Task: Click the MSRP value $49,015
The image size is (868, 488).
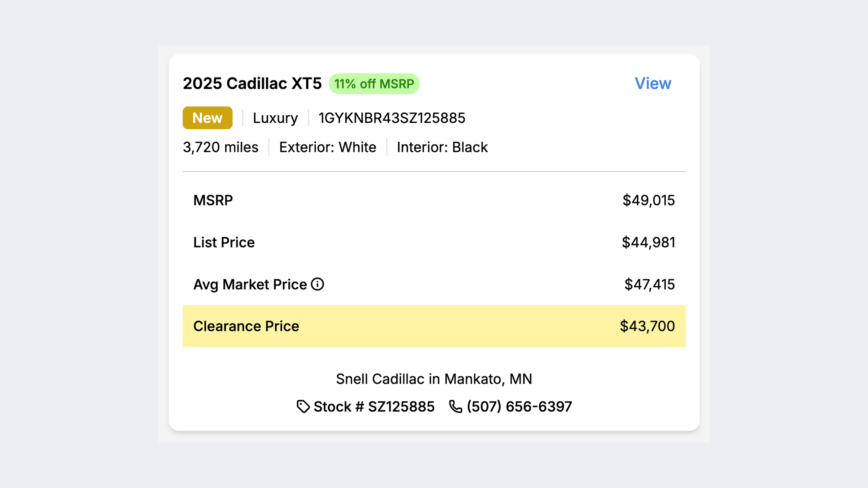Action: tap(649, 200)
